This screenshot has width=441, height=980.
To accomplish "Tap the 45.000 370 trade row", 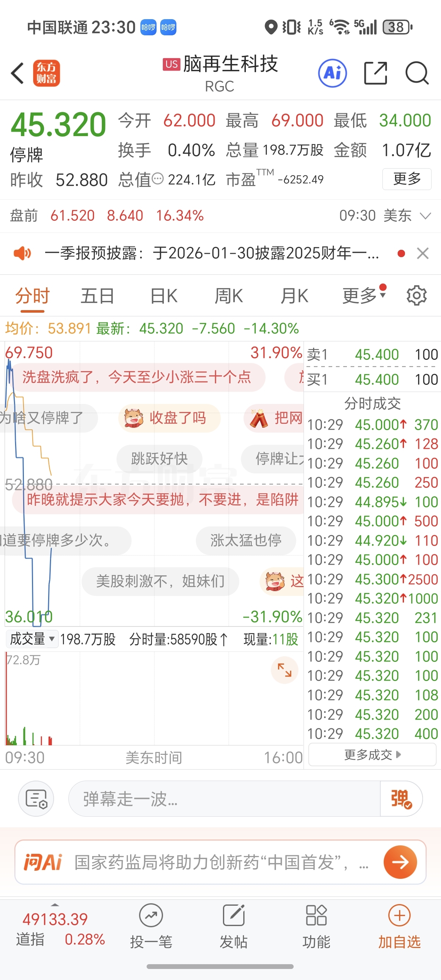I will click(x=373, y=425).
